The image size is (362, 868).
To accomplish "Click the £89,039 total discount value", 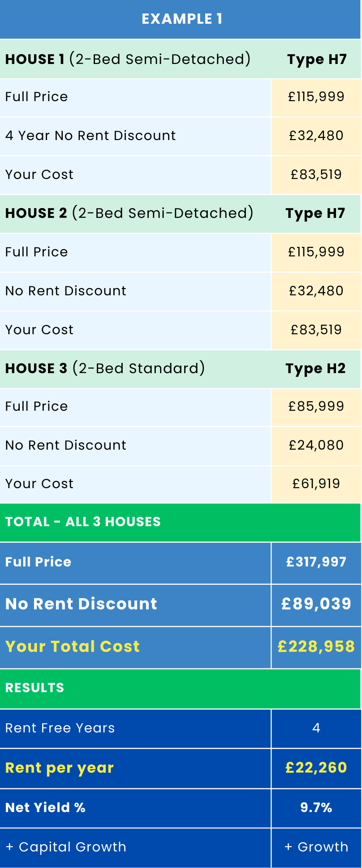I will [316, 604].
